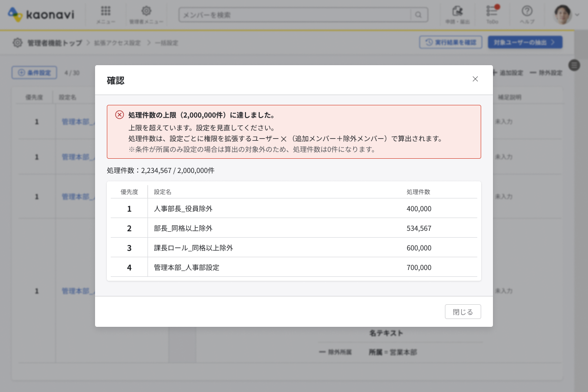
Task: Click the 条件設定 add button
Action: click(x=34, y=73)
